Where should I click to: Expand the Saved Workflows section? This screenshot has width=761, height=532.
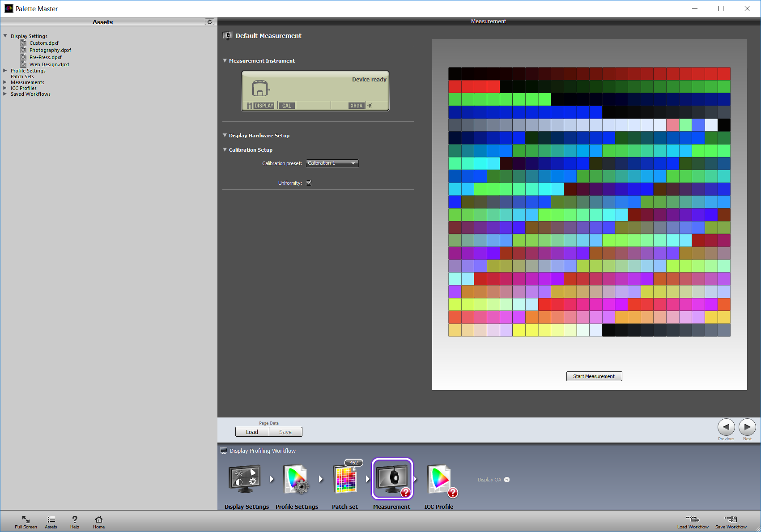click(5, 94)
